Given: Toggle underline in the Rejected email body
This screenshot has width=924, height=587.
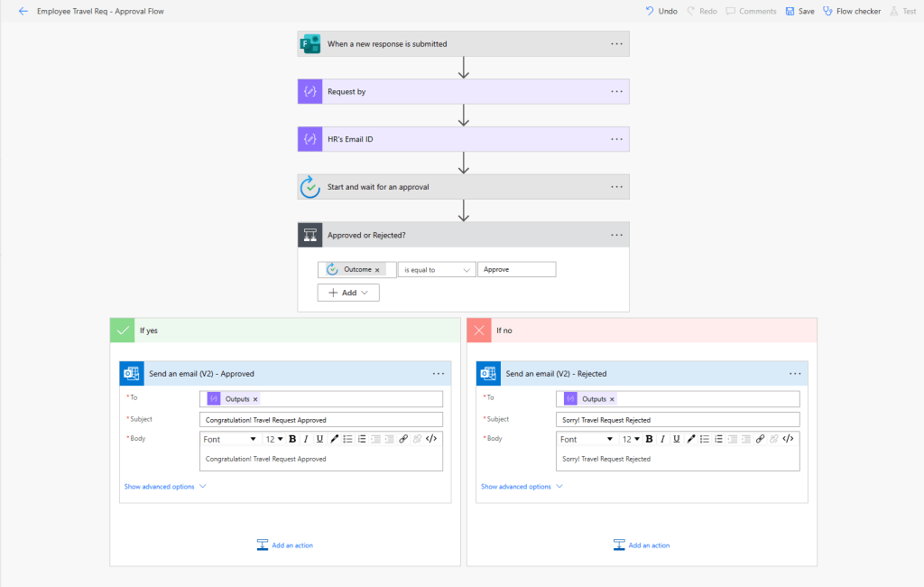Looking at the screenshot, I should [x=677, y=439].
